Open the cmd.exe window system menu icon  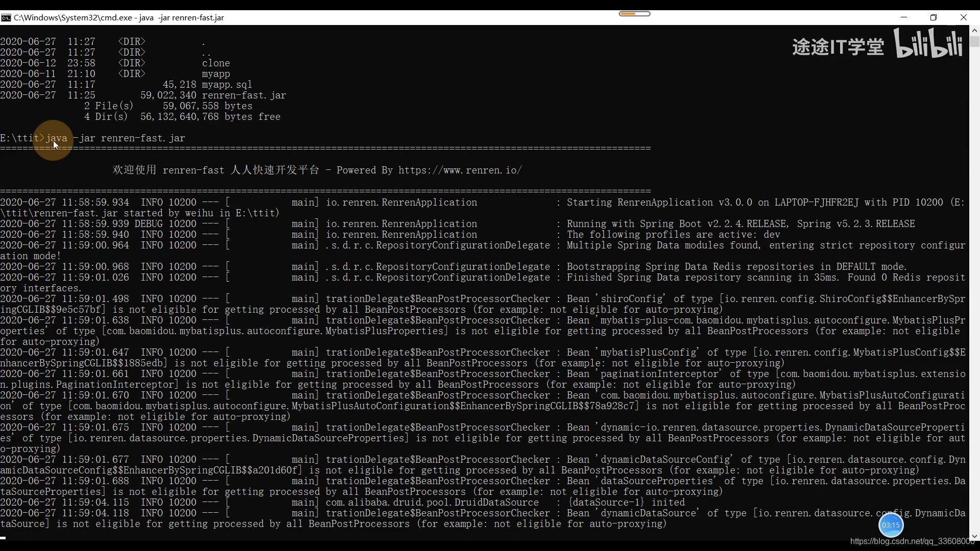tap(6, 17)
